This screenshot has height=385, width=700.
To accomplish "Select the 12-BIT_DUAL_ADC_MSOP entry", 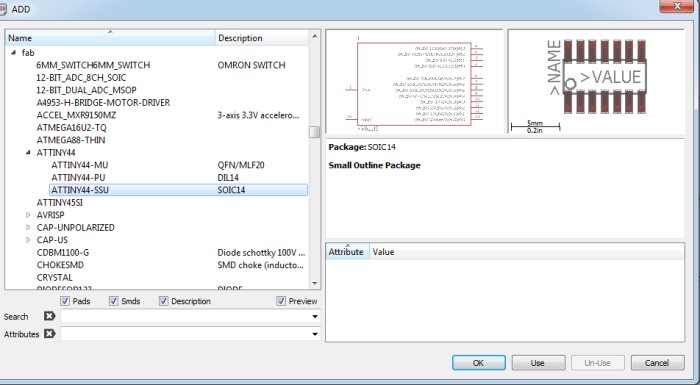I will coord(86,90).
